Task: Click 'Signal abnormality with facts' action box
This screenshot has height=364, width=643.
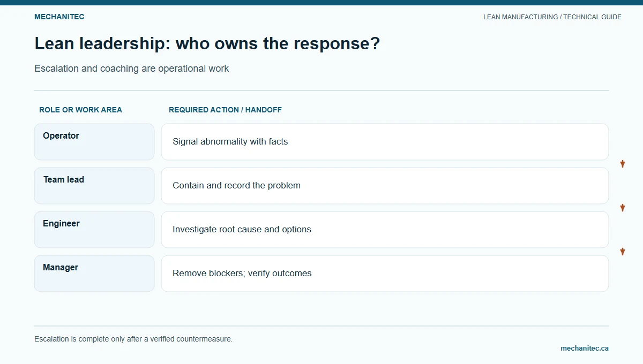Action: (x=385, y=142)
